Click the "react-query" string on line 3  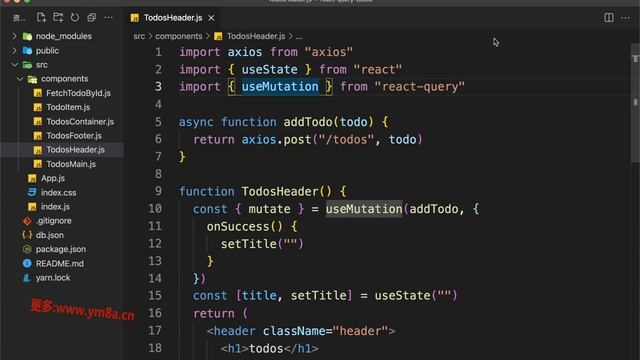pos(419,87)
